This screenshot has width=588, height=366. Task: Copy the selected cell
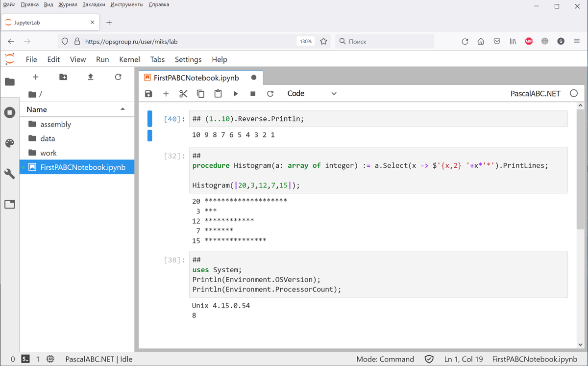coord(201,94)
